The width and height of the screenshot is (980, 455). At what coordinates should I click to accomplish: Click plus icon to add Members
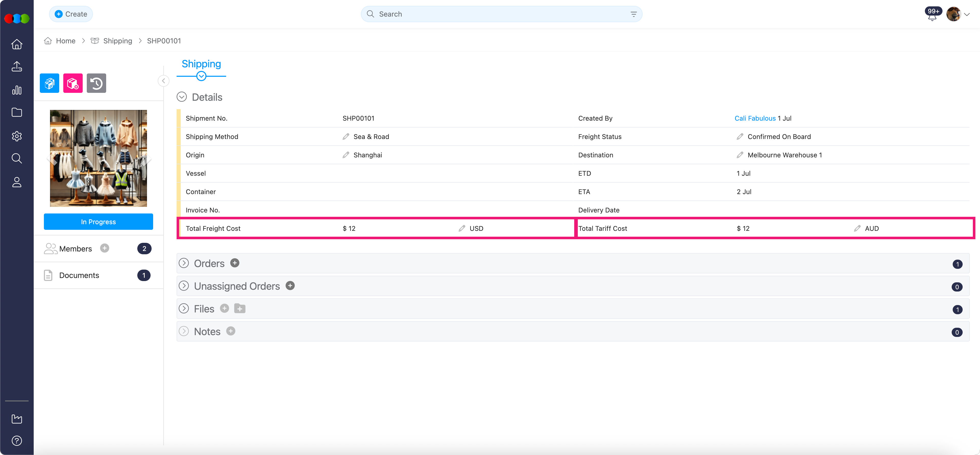coord(105,248)
